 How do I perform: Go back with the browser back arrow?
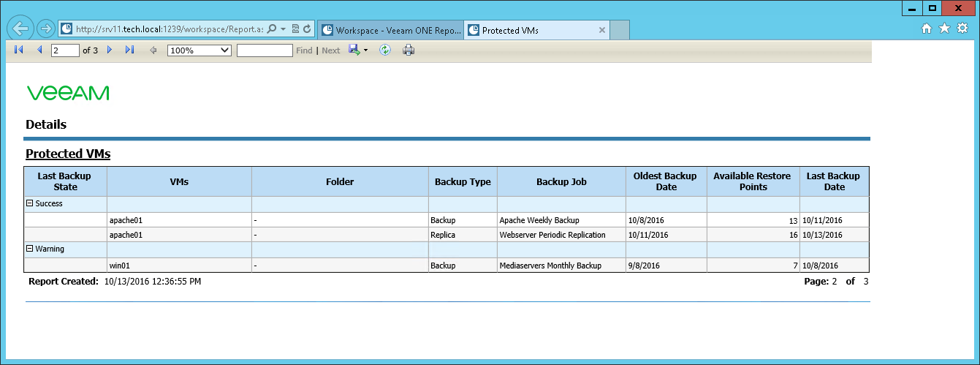(x=20, y=29)
